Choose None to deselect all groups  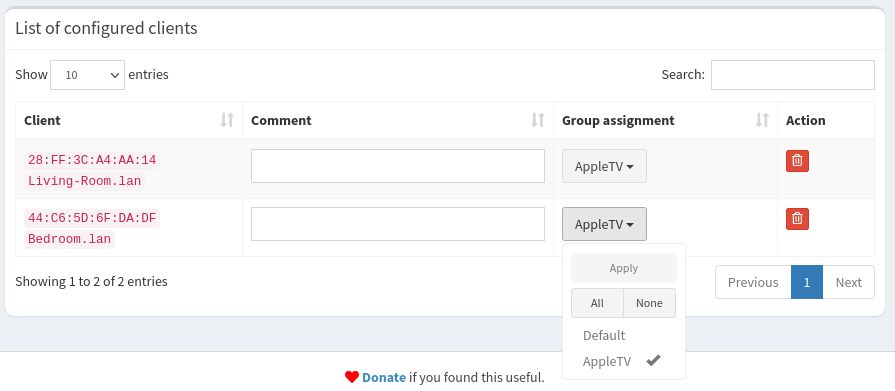(650, 303)
